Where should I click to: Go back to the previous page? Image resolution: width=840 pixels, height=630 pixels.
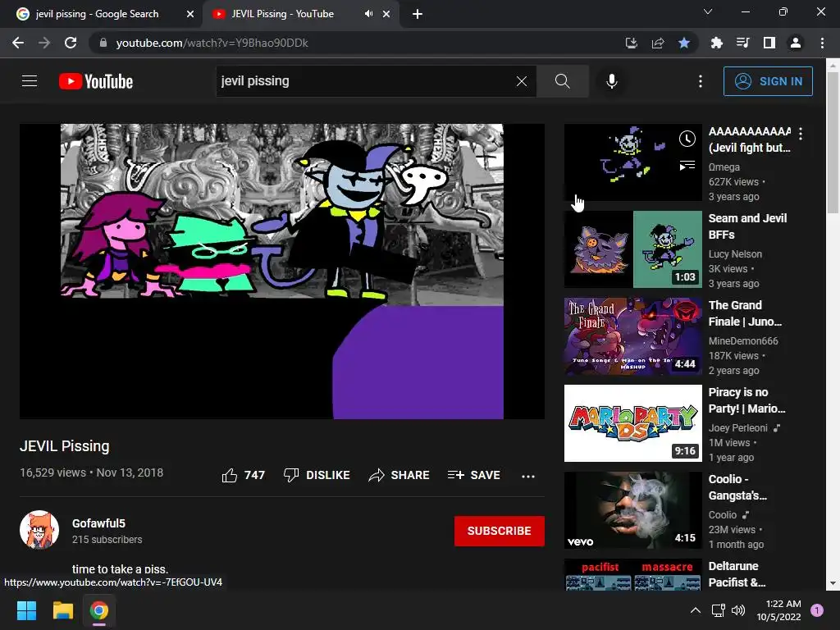(x=18, y=43)
